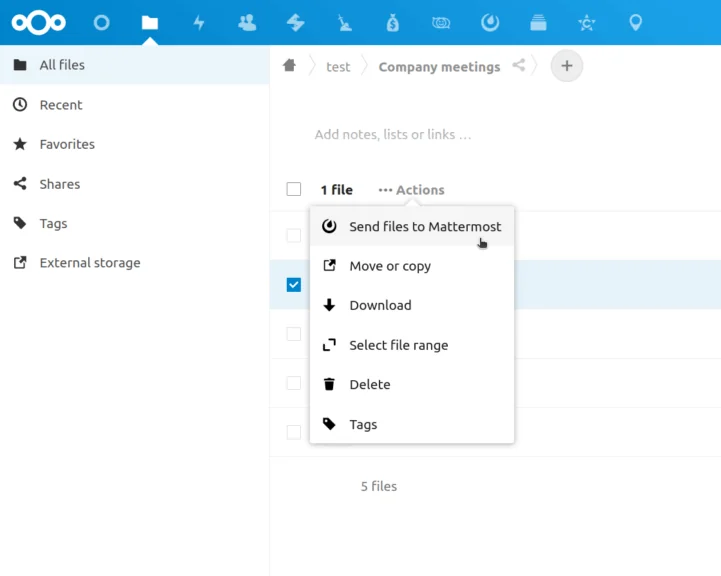Tick the first file's checkbox
This screenshot has width=721, height=576.
coord(294,235)
